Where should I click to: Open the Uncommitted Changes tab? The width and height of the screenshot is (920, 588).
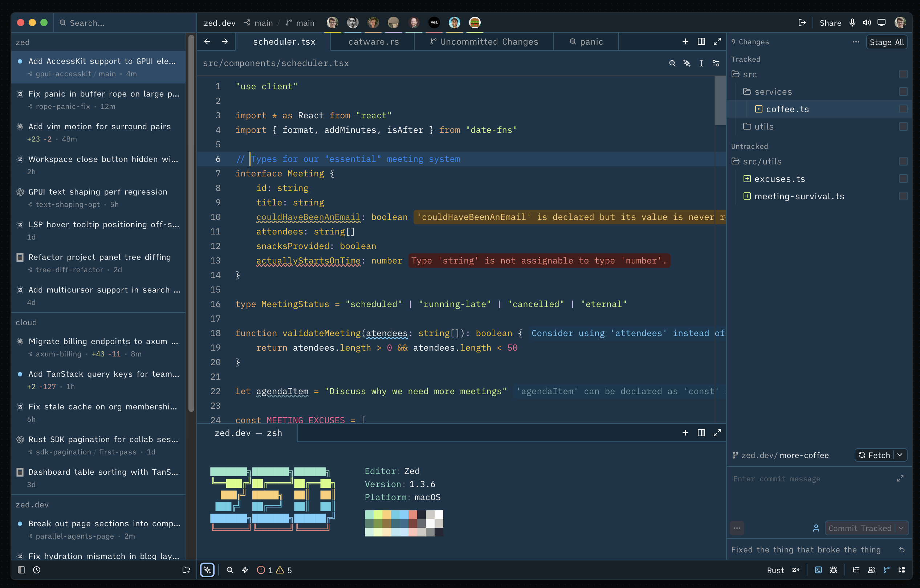coord(484,42)
